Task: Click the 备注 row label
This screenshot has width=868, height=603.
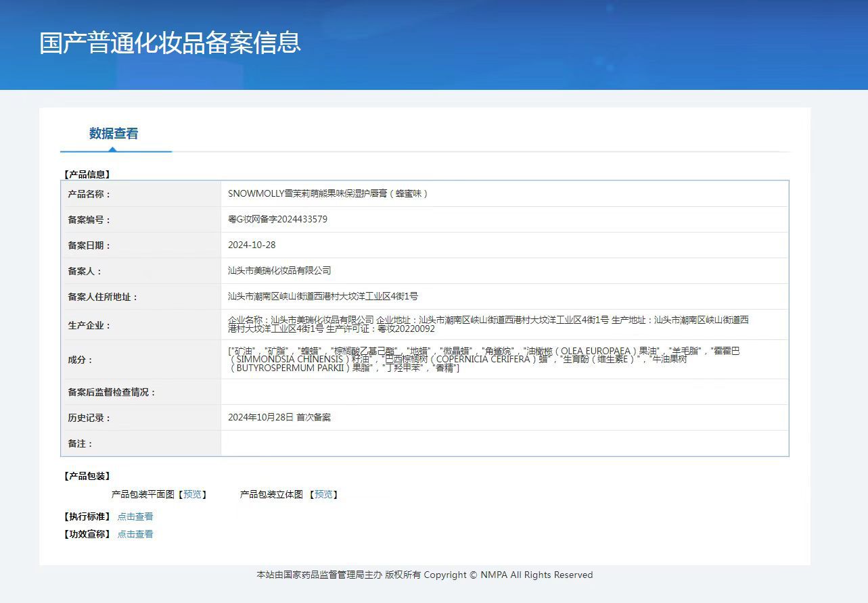Action: click(81, 443)
